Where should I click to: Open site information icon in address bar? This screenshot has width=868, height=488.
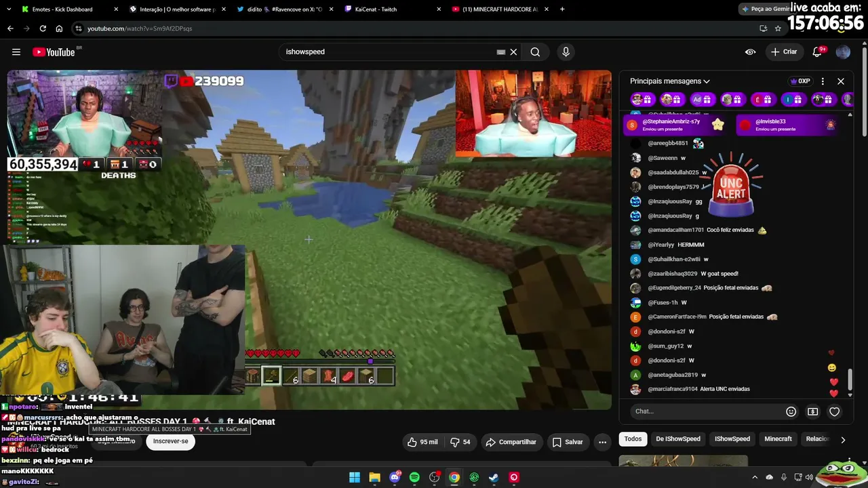pos(79,28)
